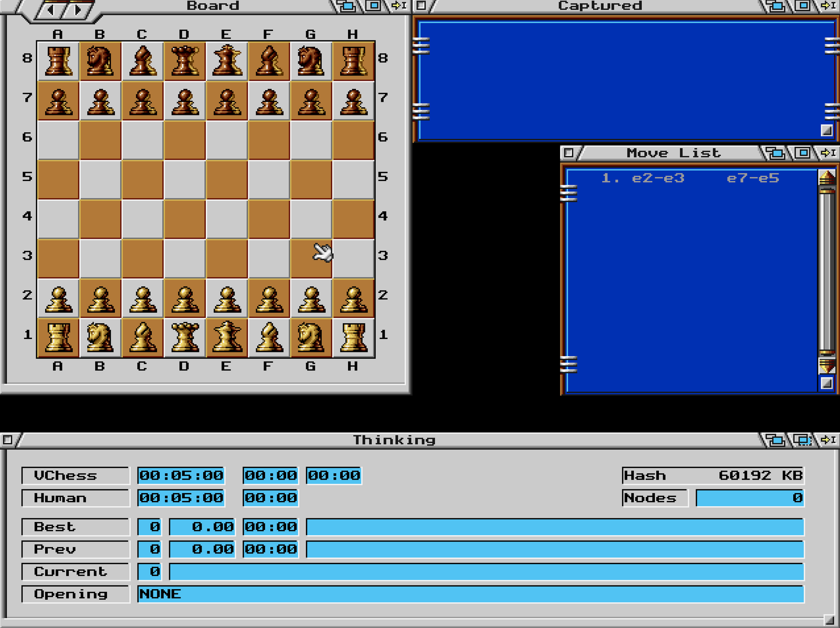840x628 pixels.
Task: Click the VChess 00:05:00 clock field
Action: coord(181,475)
